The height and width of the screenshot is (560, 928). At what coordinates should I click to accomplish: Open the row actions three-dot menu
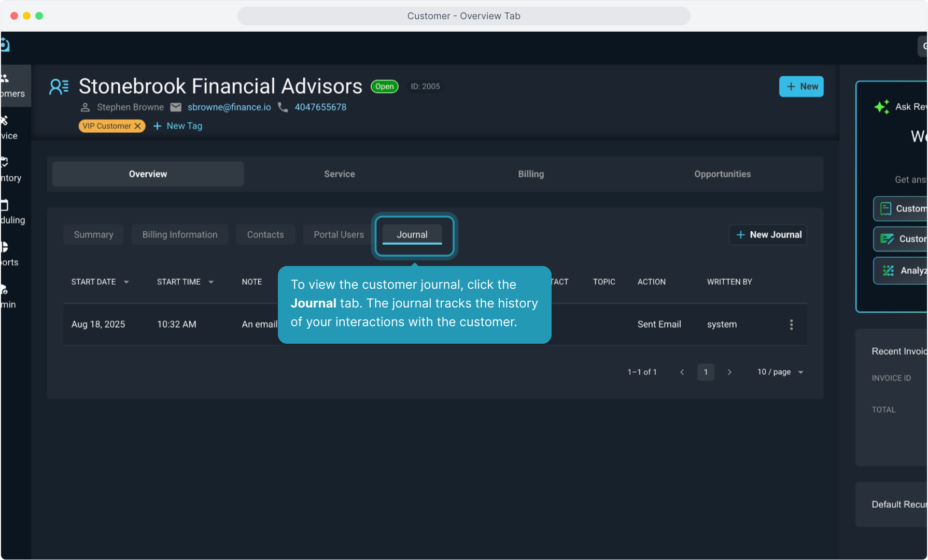tap(791, 325)
